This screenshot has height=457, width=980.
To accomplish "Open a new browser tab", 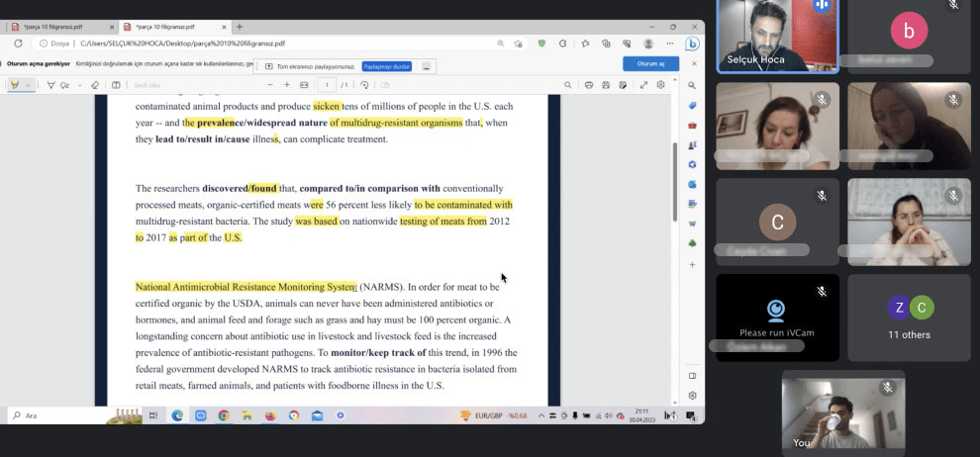I will point(240,27).
